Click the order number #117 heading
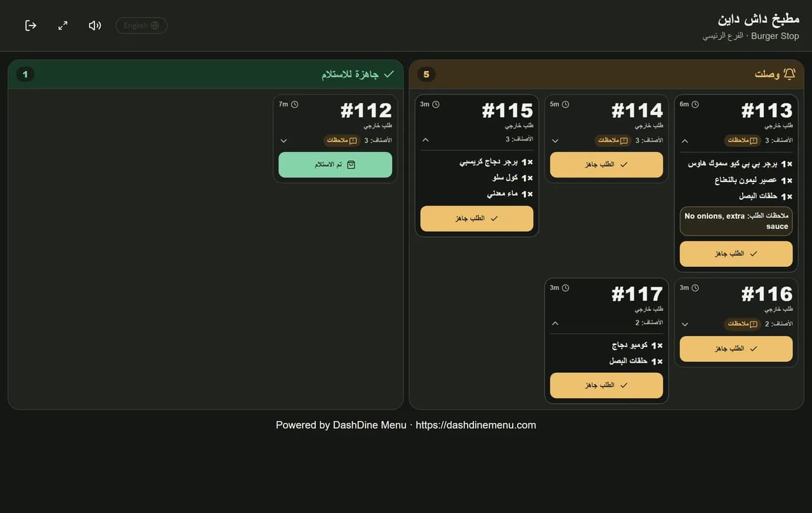812x513 pixels. (637, 294)
